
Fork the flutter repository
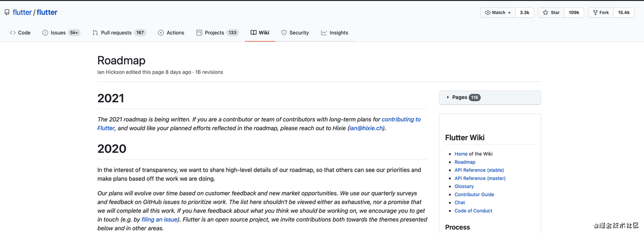[x=601, y=12]
